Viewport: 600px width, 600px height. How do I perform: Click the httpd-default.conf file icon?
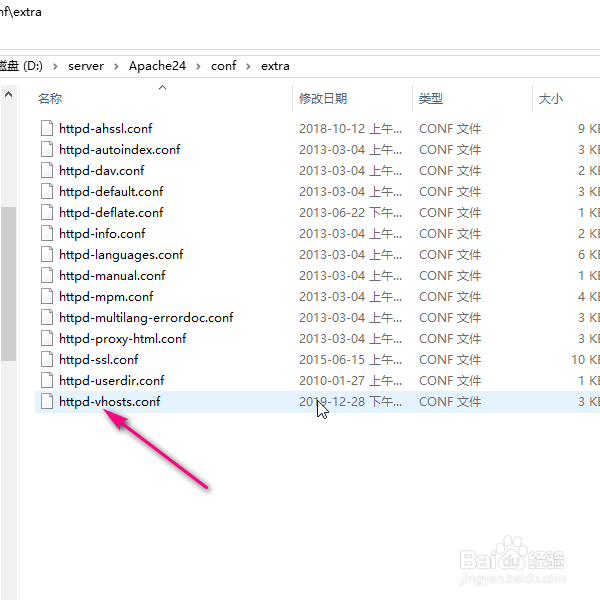(x=47, y=192)
